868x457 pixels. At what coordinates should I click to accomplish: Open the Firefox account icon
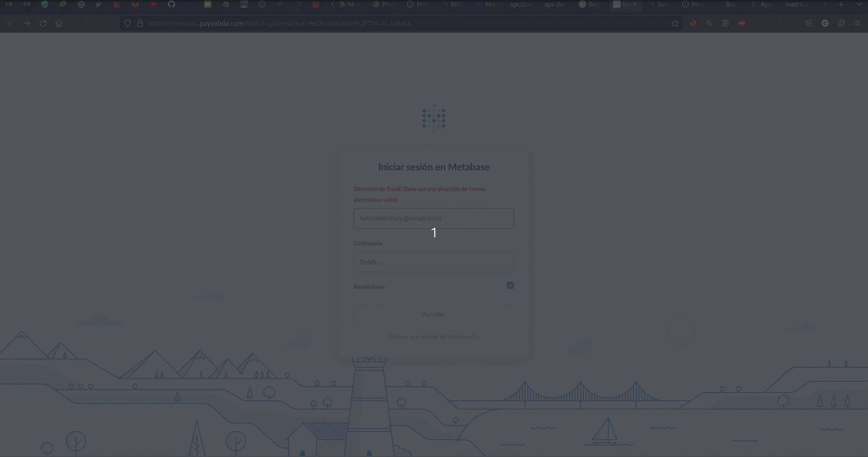point(825,23)
